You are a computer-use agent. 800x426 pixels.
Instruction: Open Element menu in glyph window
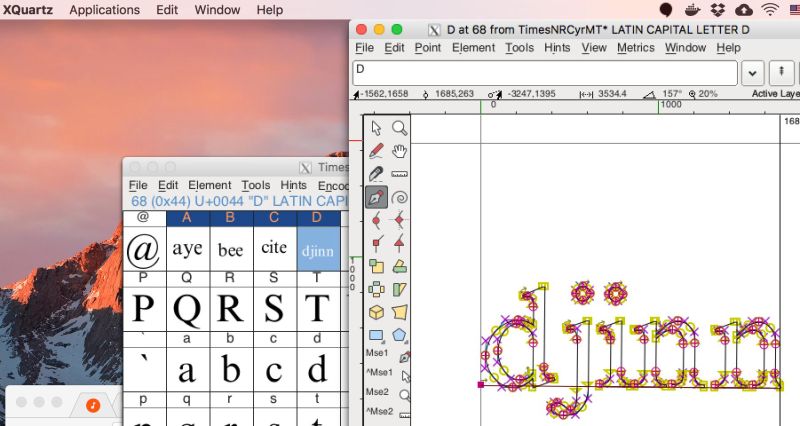click(x=473, y=48)
